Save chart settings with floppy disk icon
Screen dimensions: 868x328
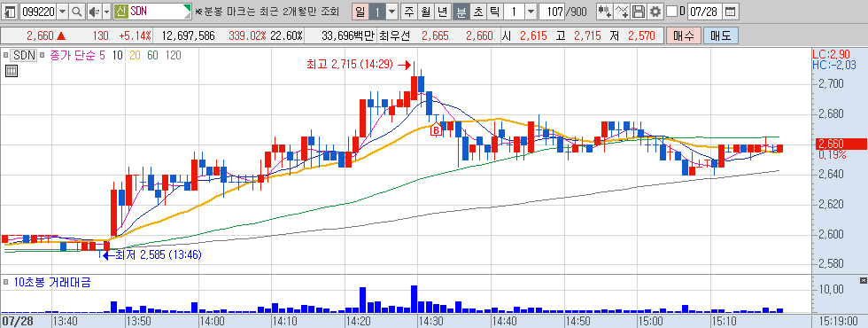pyautogui.click(x=639, y=11)
